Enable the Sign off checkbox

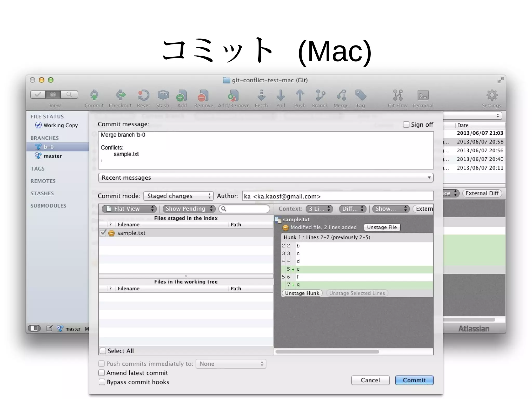point(406,125)
